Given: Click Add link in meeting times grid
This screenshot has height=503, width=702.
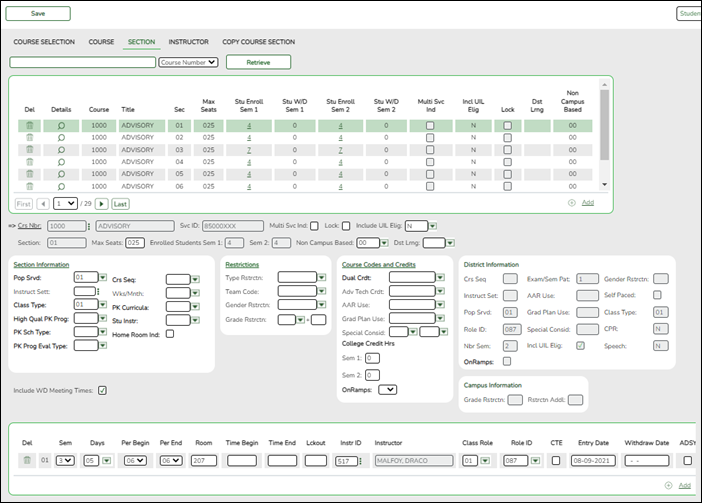Looking at the screenshot, I should click(685, 486).
